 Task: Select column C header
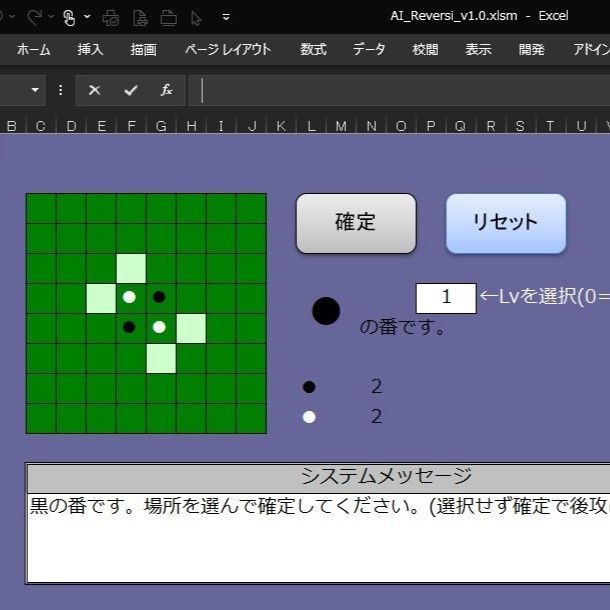click(x=41, y=126)
